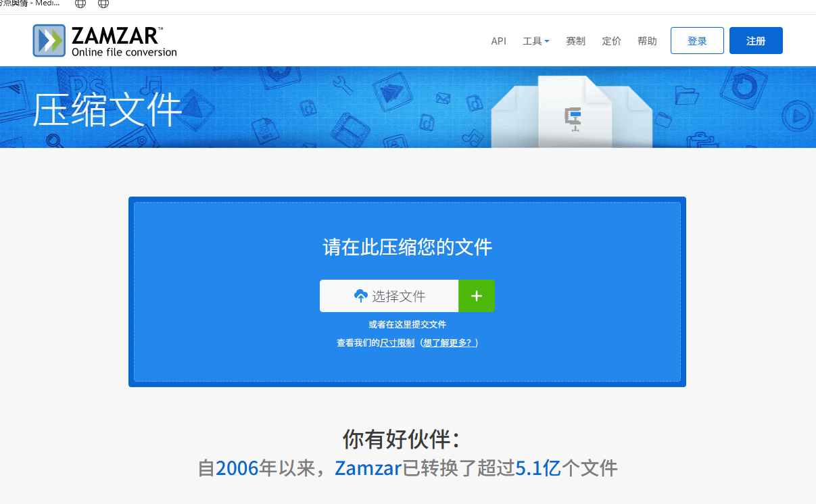The width and height of the screenshot is (816, 504).
Task: Click the Zamzar arrows logo icon
Action: pyautogui.click(x=49, y=41)
